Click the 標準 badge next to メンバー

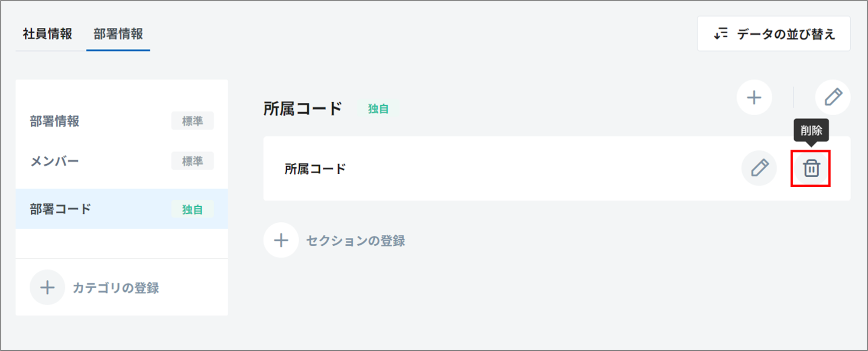[x=192, y=161]
